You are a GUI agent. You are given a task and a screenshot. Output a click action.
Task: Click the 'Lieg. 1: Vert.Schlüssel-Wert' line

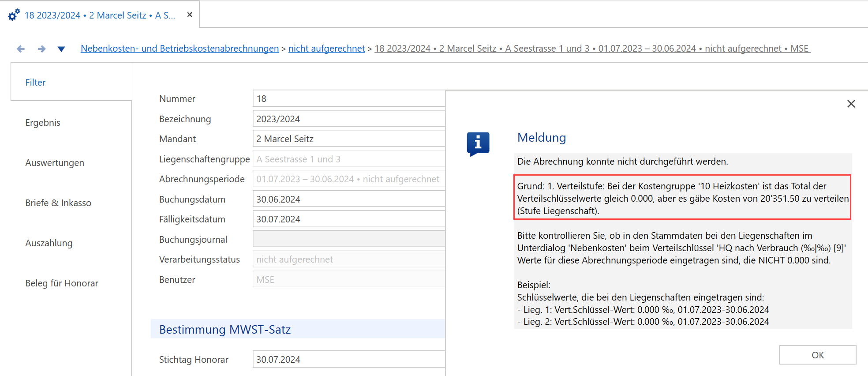pos(643,309)
